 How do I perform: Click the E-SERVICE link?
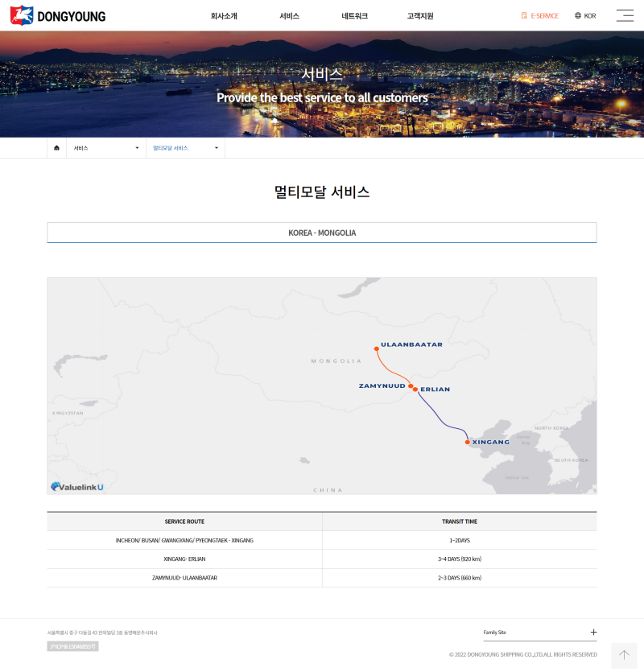(544, 16)
